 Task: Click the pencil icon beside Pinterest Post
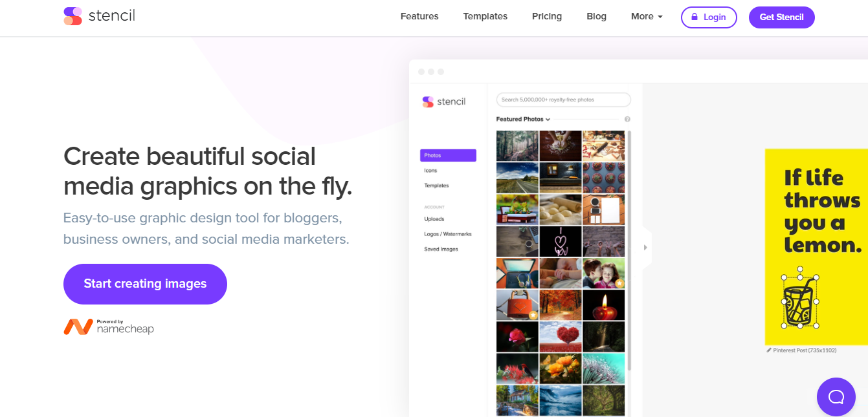(x=769, y=350)
